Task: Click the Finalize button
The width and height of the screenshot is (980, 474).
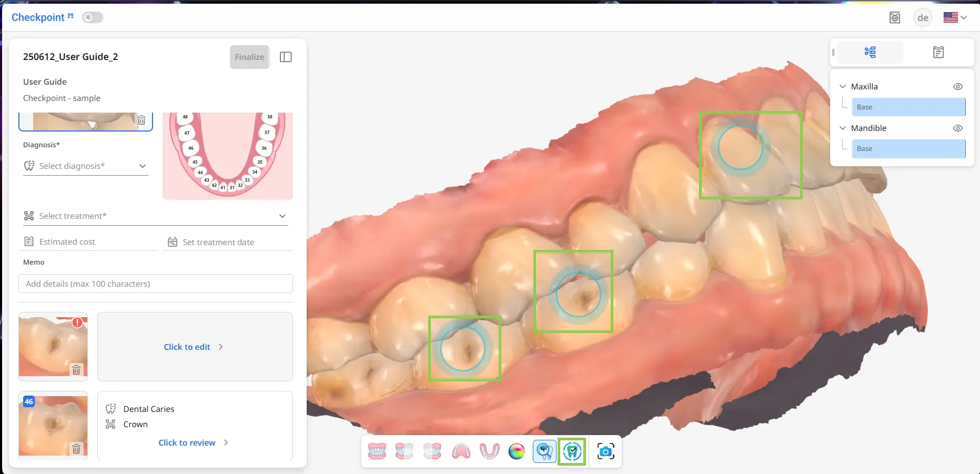Action: click(x=249, y=57)
